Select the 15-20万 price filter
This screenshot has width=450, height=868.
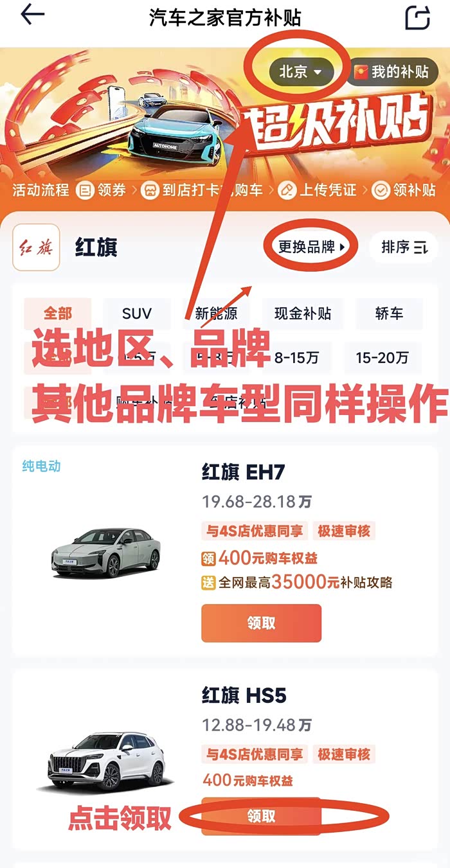[x=382, y=358]
